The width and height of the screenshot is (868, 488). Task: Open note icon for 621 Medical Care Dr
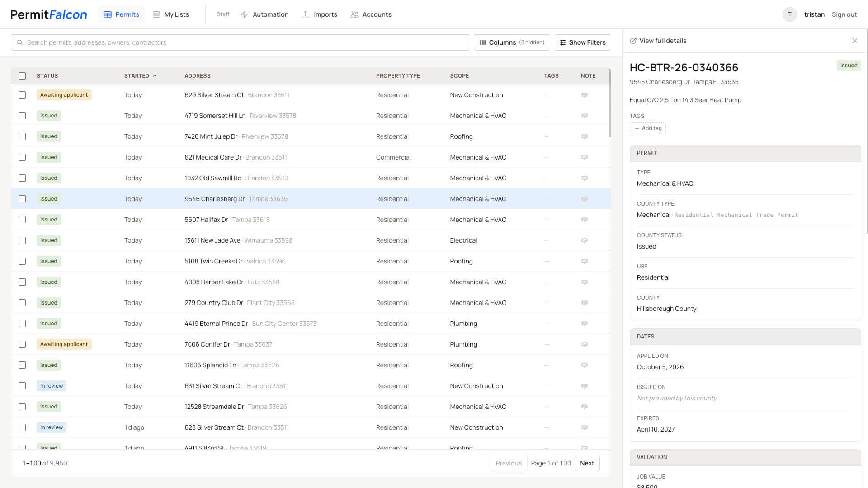point(584,157)
